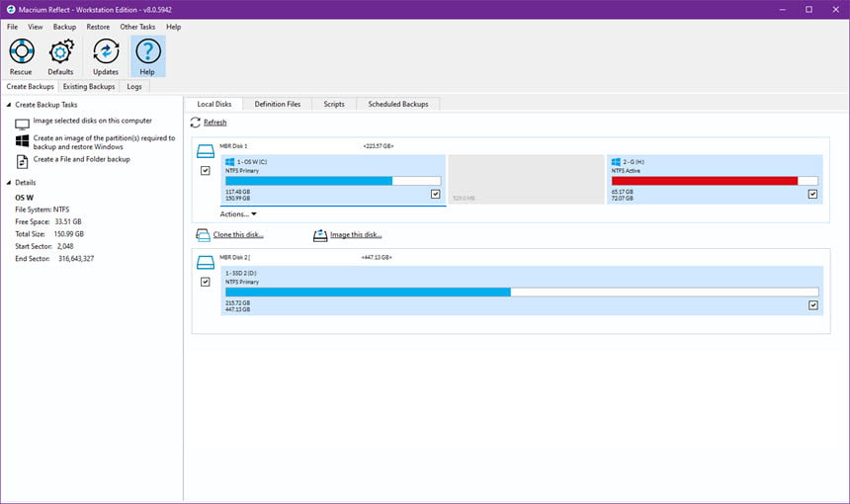
Task: Click MBR Disk 2 drive icon
Action: [x=206, y=262]
